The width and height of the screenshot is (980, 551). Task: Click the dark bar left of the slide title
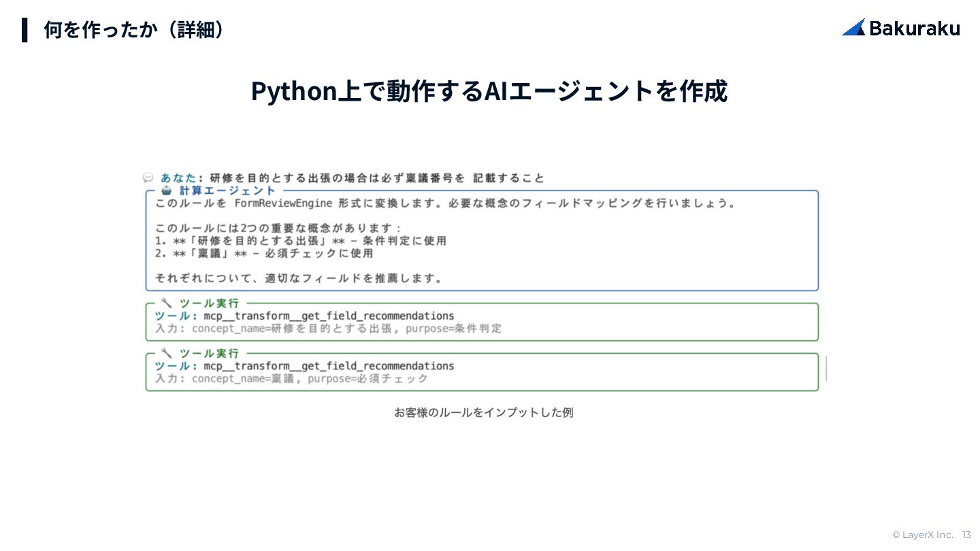[x=24, y=30]
